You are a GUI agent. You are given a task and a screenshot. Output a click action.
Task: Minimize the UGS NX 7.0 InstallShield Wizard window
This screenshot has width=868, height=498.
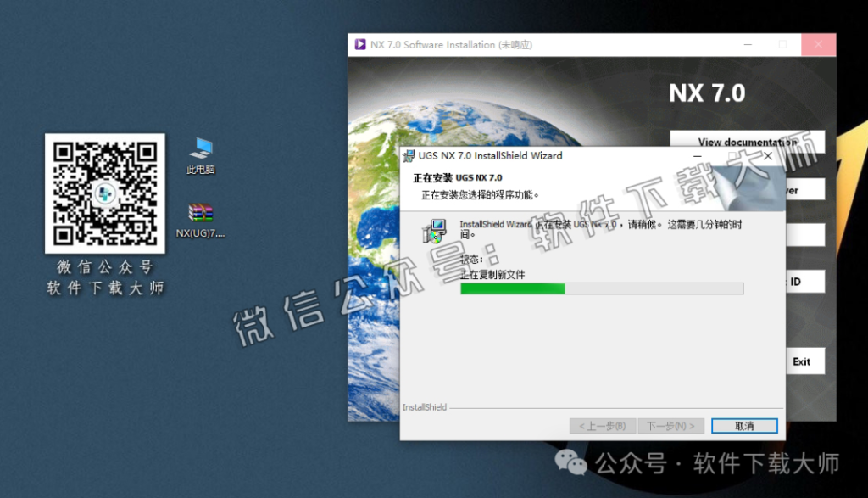697,156
